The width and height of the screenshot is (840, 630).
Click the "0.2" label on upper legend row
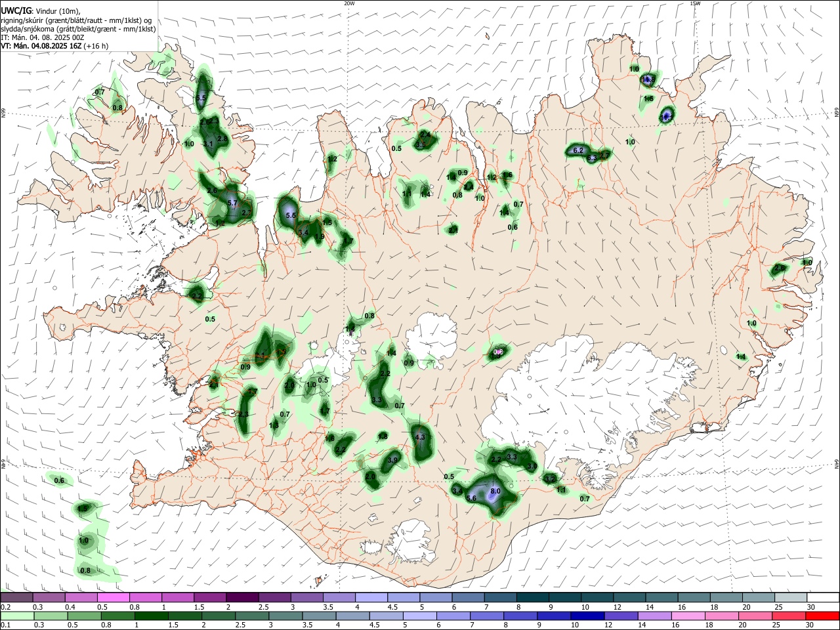pyautogui.click(x=5, y=608)
